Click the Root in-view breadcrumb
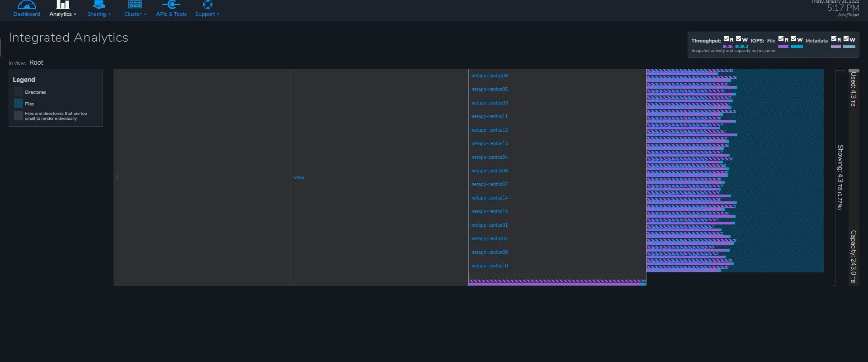This screenshot has height=362, width=868. point(36,62)
